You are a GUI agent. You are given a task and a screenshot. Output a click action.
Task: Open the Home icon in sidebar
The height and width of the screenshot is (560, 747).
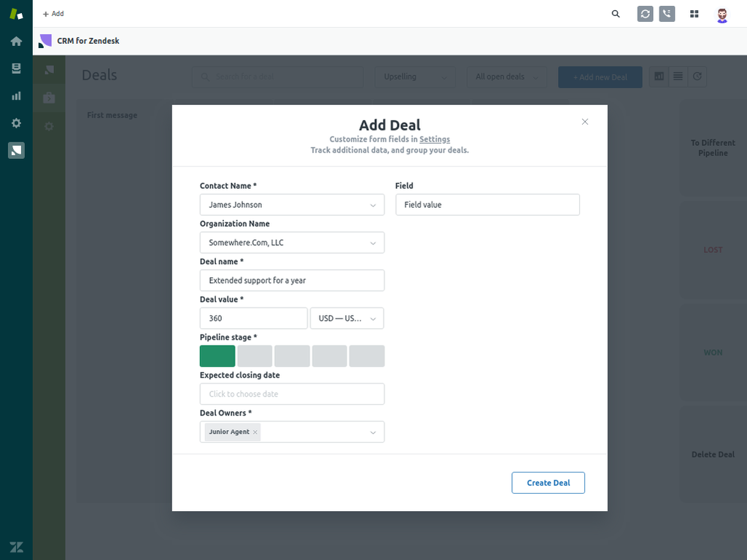click(16, 41)
